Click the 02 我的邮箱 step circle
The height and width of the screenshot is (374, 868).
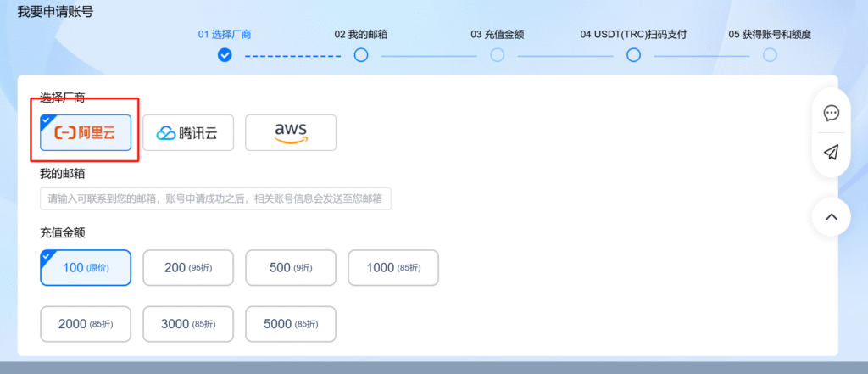click(x=361, y=55)
